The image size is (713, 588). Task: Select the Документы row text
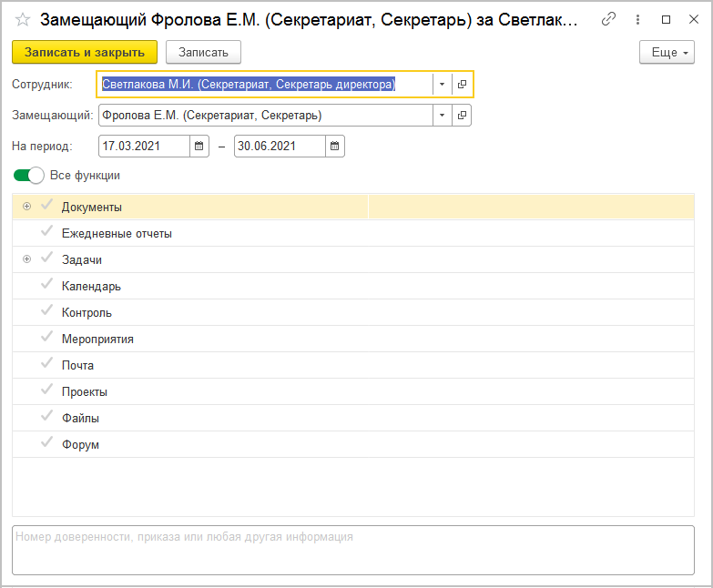click(92, 208)
